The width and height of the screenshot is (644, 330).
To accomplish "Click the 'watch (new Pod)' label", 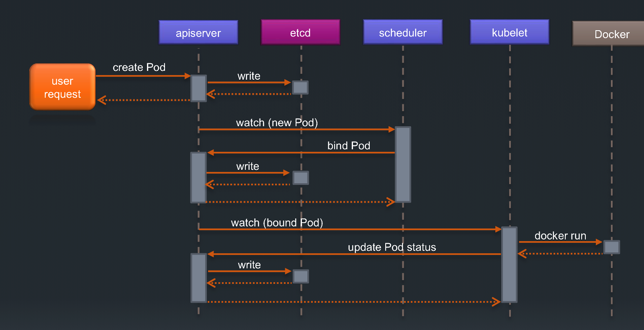I will tap(277, 123).
